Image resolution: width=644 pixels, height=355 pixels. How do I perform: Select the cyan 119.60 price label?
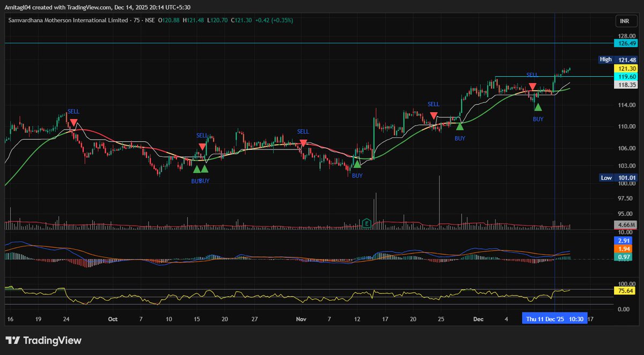coord(625,77)
